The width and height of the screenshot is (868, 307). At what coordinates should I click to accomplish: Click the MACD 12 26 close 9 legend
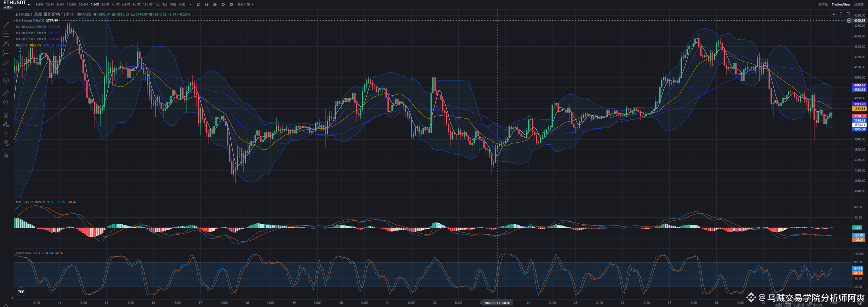coord(46,202)
